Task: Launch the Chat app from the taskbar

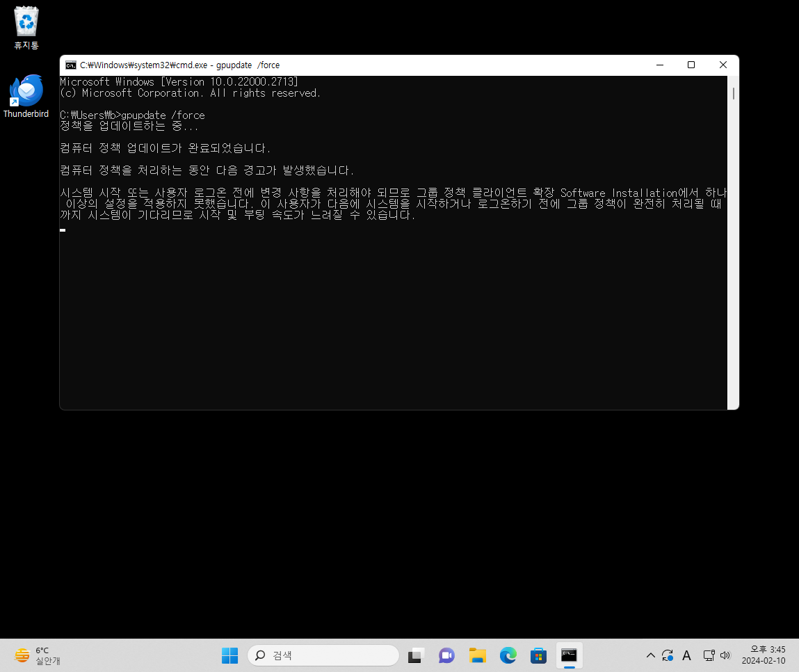Action: click(x=446, y=655)
